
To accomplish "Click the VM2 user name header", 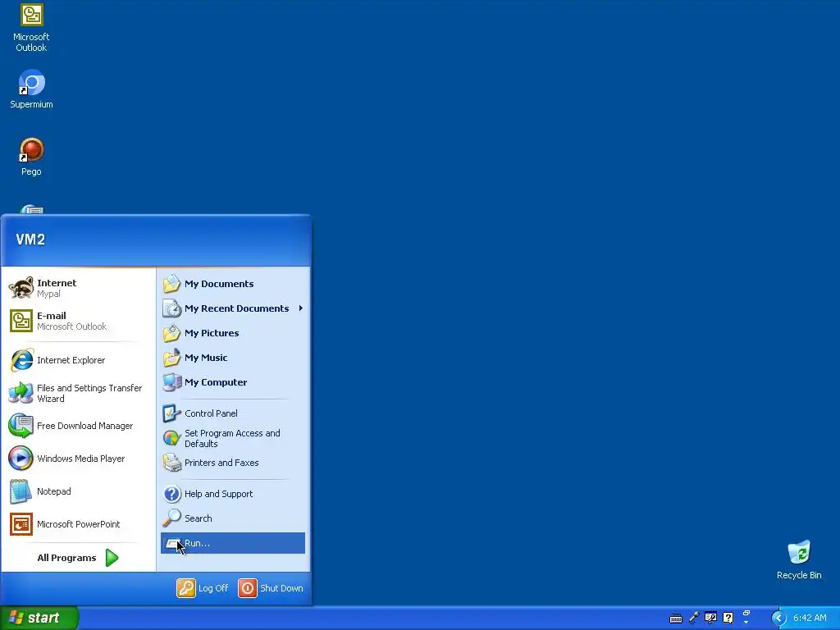I will click(30, 240).
